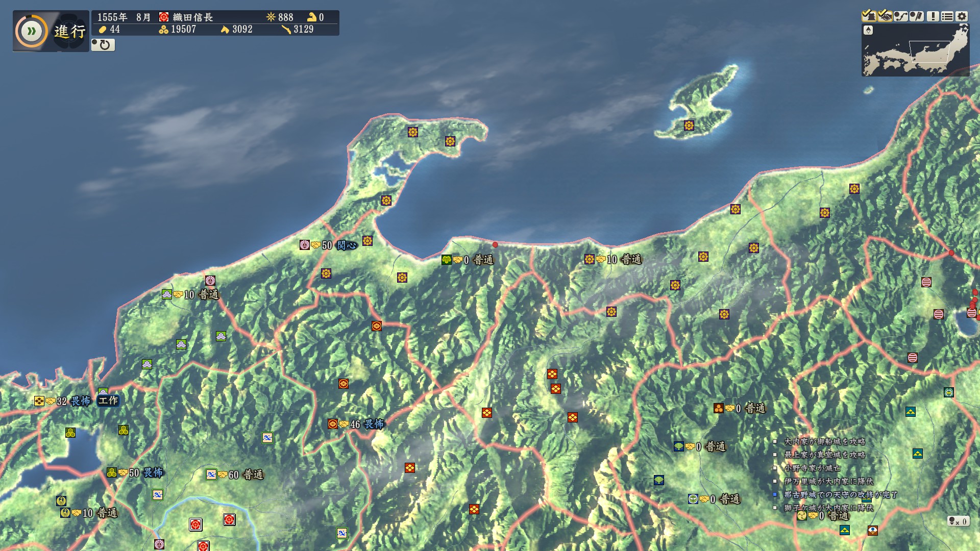Collapse the minimap with the diamond arrow button
980x551 pixels.
[868, 31]
